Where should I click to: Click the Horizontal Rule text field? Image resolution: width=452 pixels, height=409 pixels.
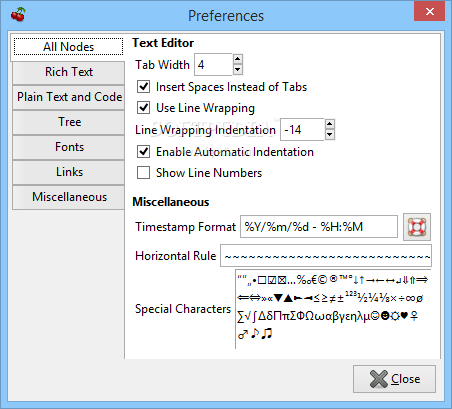point(326,256)
